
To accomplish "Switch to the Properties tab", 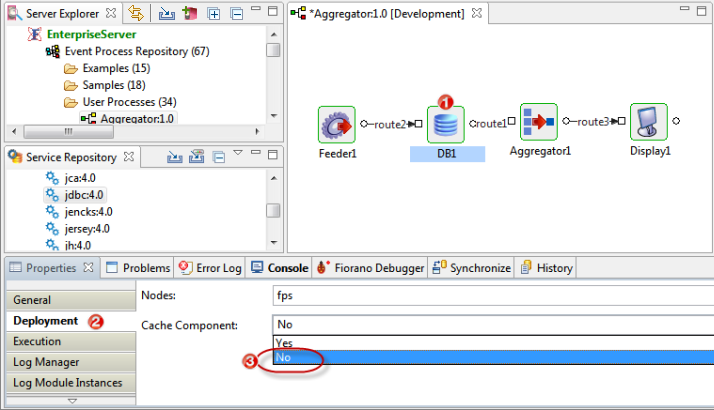I will click(51, 268).
